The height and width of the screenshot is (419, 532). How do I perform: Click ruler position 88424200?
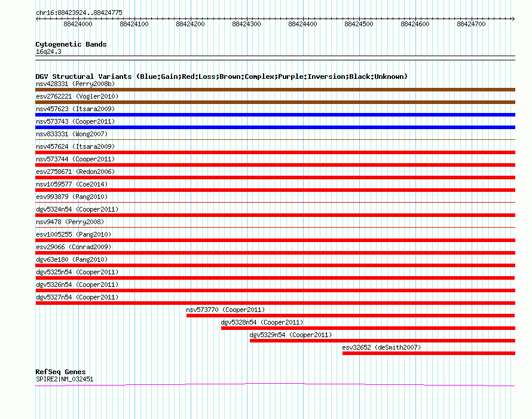[x=190, y=24]
